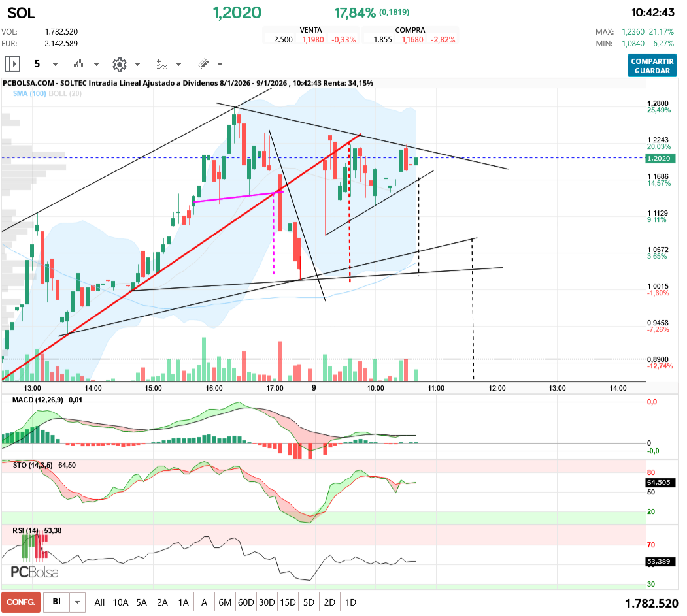This screenshot has height=616, width=687.
Task: Toggle the BOLL (20) indicator label
Action: pyautogui.click(x=65, y=94)
